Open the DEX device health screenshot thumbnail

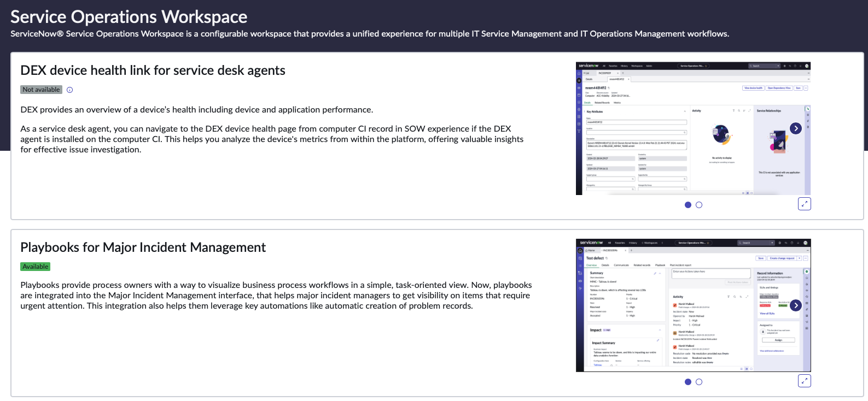pos(693,128)
